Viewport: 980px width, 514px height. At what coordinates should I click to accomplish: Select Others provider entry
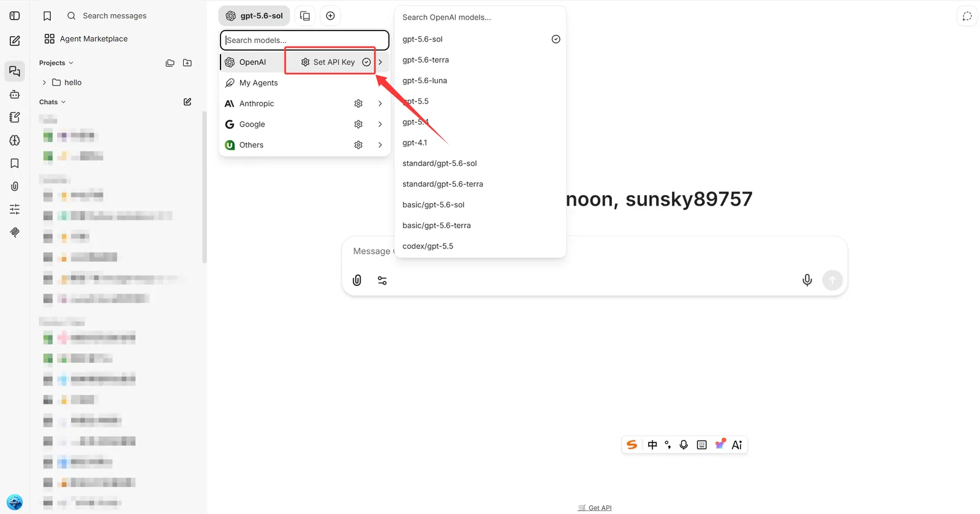251,145
